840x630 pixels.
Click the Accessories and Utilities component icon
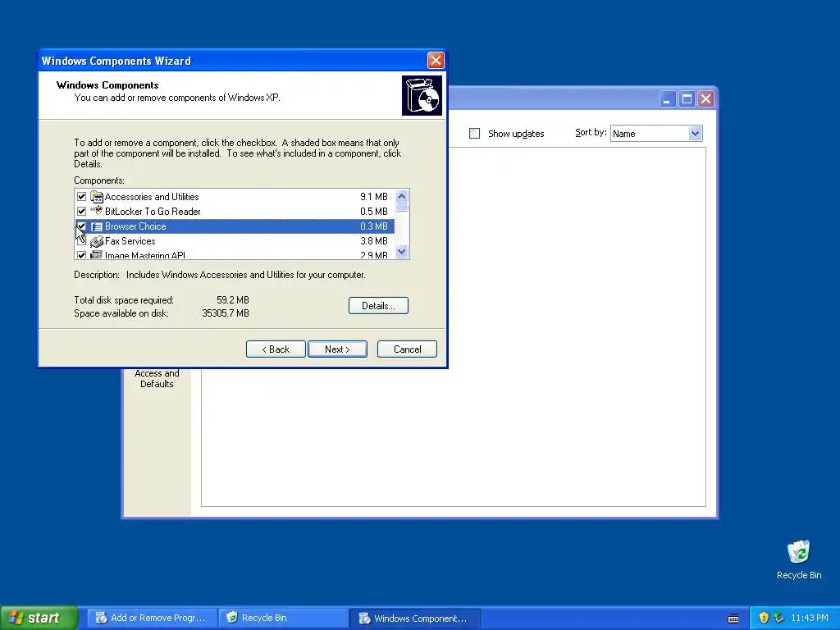97,197
